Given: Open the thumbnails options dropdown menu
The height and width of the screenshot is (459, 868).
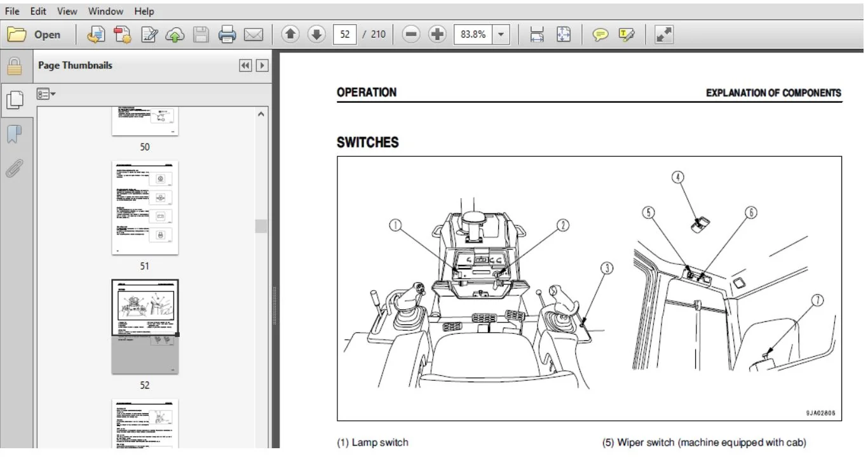Looking at the screenshot, I should coord(46,94).
